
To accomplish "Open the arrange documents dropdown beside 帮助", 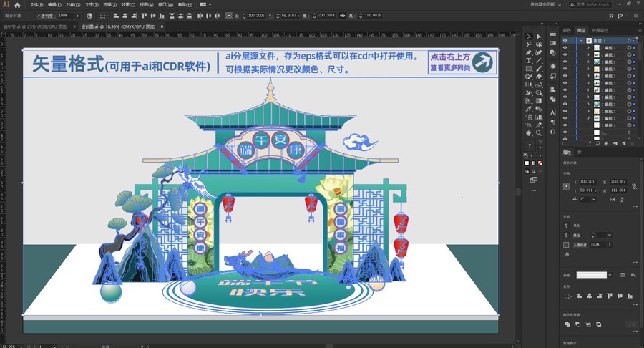I will (x=205, y=4).
